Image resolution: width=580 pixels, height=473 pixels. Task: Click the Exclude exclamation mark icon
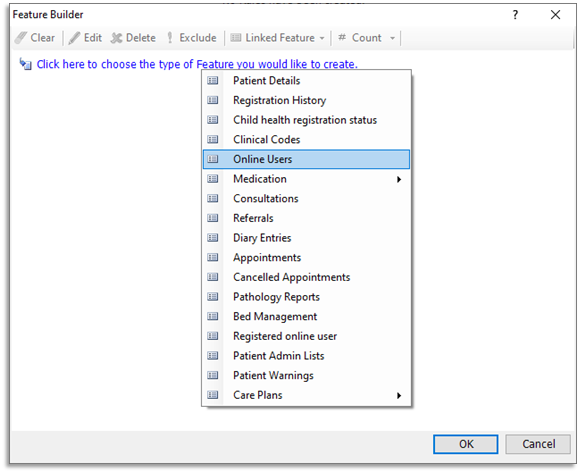coord(170,38)
